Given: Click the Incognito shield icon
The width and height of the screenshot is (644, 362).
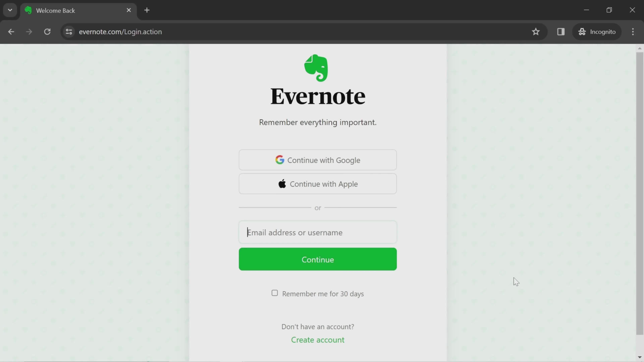Looking at the screenshot, I should [582, 31].
